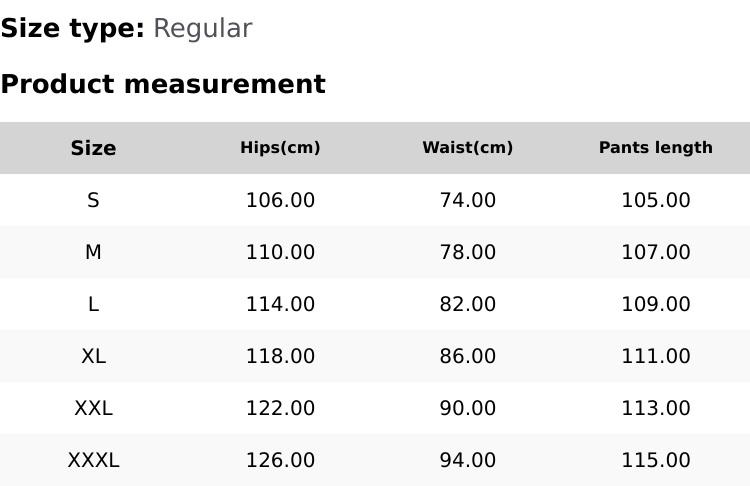This screenshot has height=486, width=750.
Task: Select the XL size row label
Action: tap(93, 356)
